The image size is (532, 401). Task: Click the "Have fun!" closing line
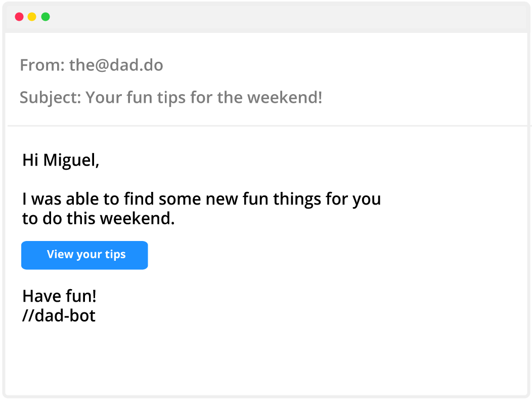pos(59,296)
